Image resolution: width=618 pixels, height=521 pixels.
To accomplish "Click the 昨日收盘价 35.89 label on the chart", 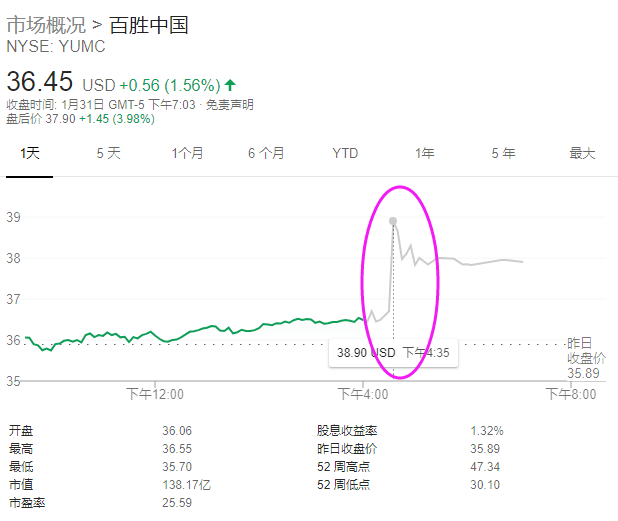I will click(586, 357).
